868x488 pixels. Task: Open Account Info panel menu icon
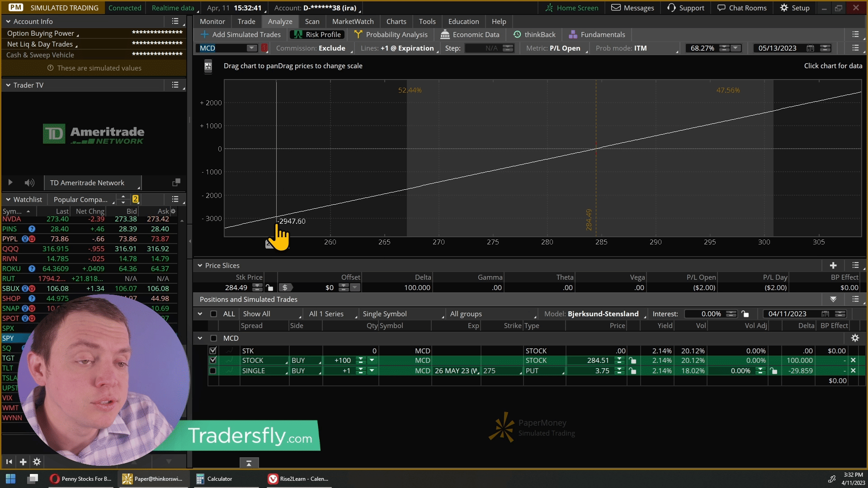click(175, 21)
